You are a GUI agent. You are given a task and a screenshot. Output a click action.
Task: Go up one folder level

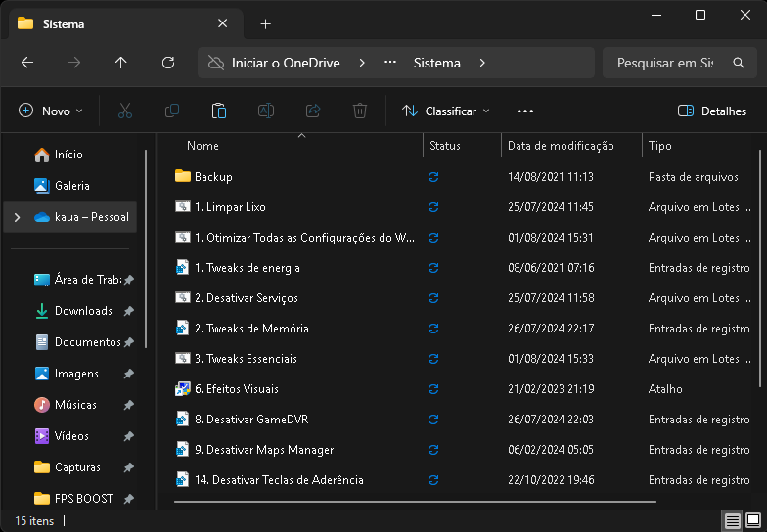121,63
